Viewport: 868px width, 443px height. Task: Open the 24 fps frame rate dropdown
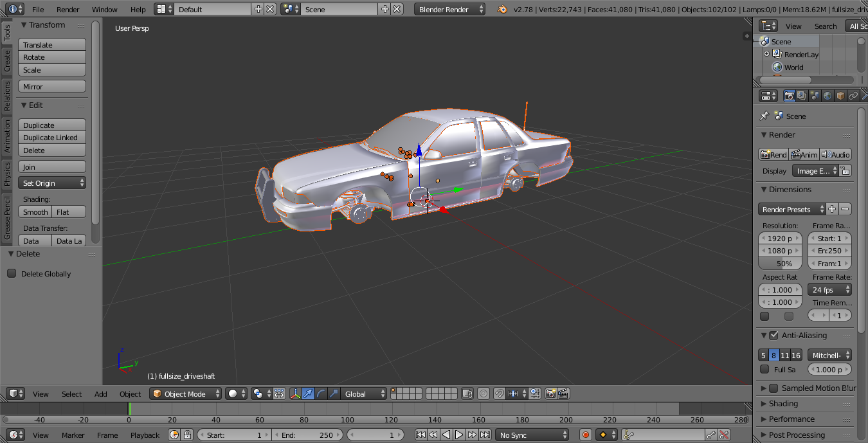tap(830, 290)
